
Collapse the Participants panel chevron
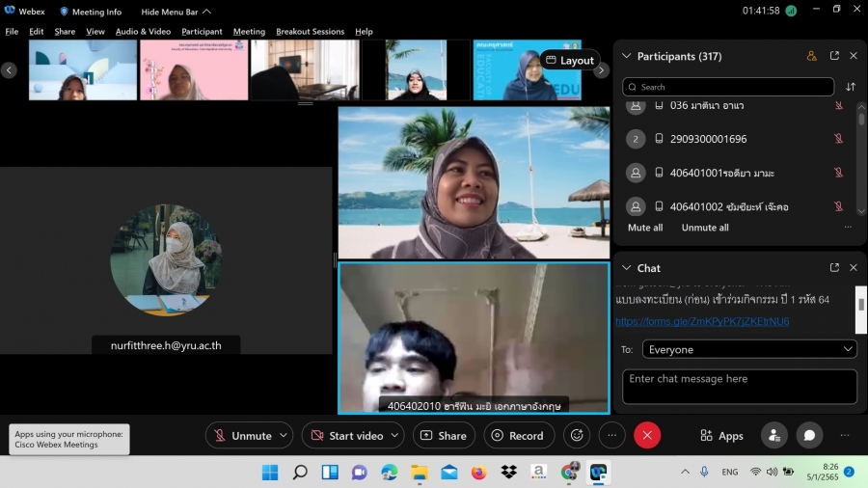click(626, 56)
